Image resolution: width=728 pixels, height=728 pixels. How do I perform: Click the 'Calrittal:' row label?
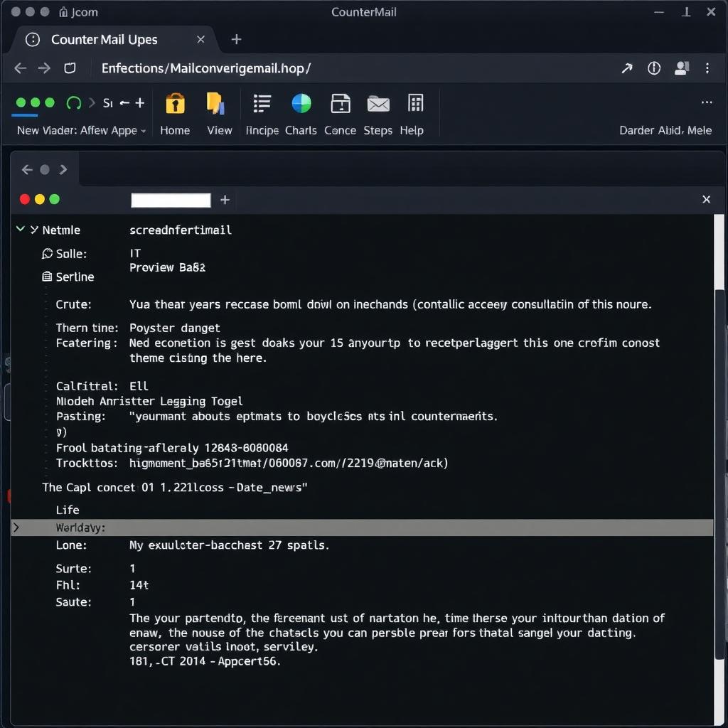coord(86,386)
